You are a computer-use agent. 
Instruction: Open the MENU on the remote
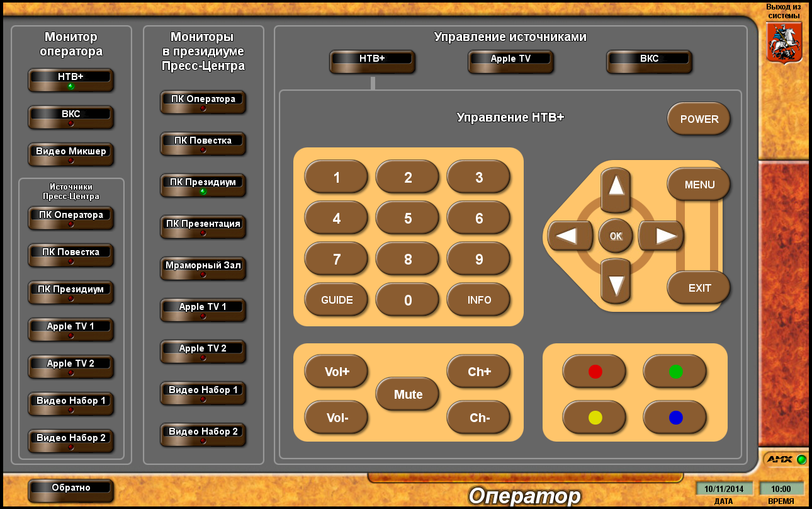click(x=699, y=185)
